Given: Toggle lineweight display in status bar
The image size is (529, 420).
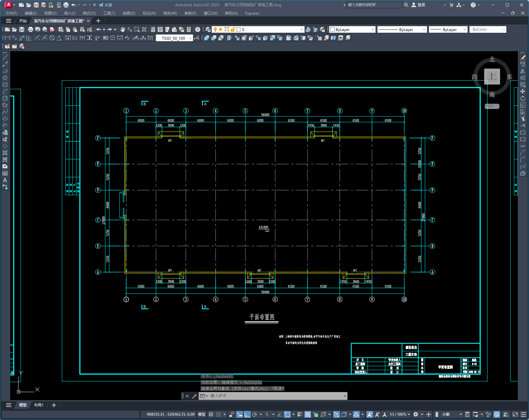Looking at the screenshot, I should pos(300,414).
